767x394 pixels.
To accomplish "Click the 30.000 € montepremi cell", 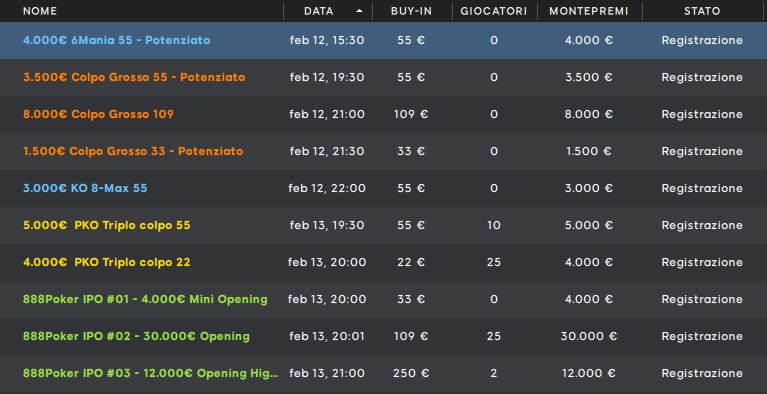I will [589, 336].
